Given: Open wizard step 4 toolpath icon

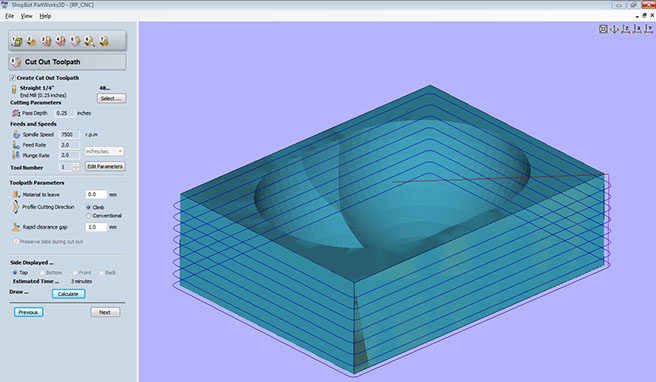Looking at the screenshot, I should point(60,41).
